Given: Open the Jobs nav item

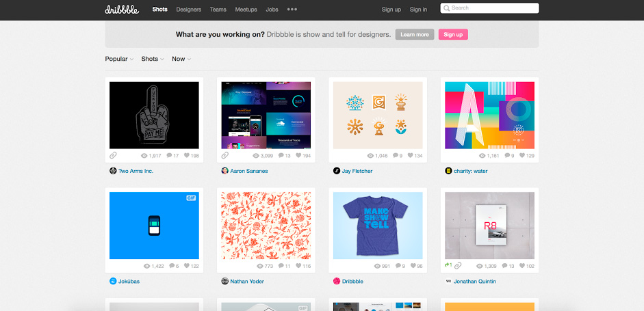Looking at the screenshot, I should click(x=272, y=10).
